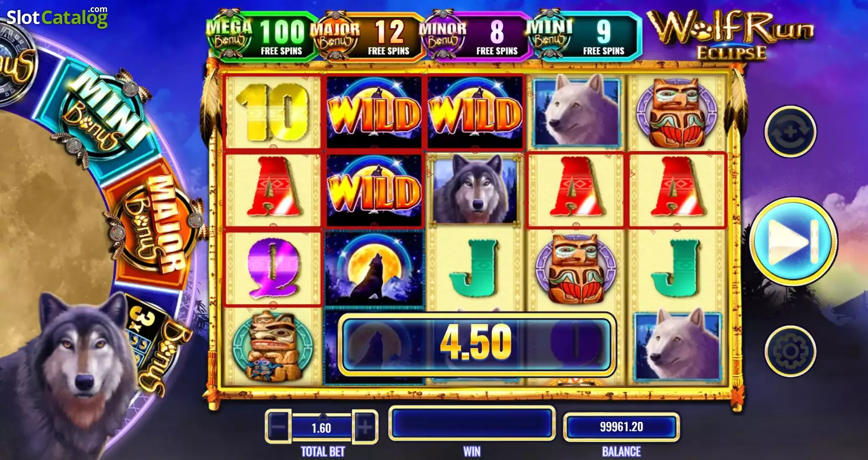Click the spin play button
This screenshot has width=868, height=460.
(x=793, y=242)
